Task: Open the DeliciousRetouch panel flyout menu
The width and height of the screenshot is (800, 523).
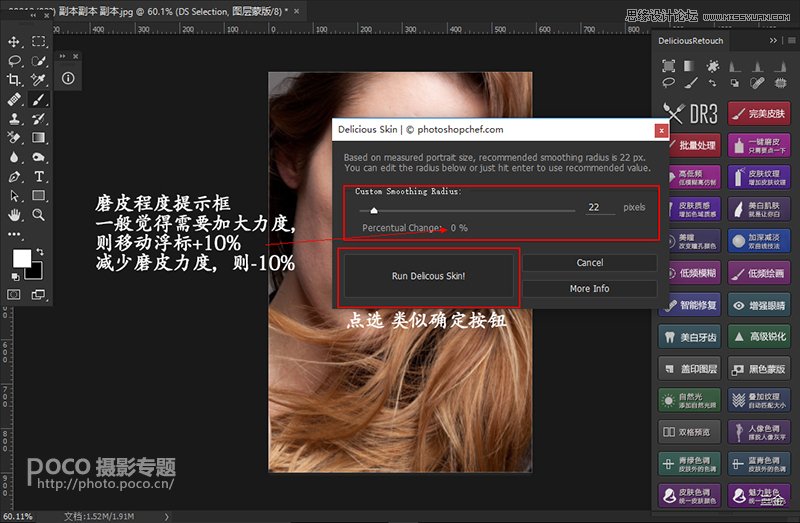Action: click(x=791, y=40)
